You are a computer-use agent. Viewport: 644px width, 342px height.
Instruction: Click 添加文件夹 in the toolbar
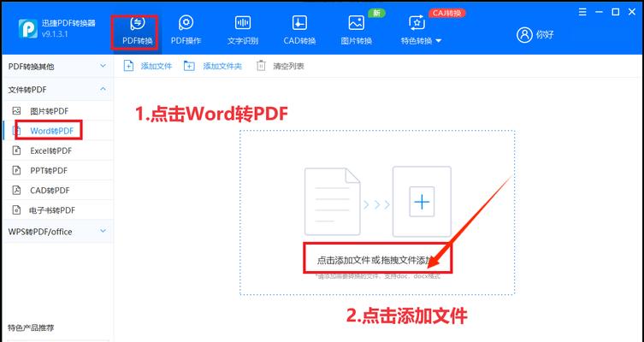(222, 66)
